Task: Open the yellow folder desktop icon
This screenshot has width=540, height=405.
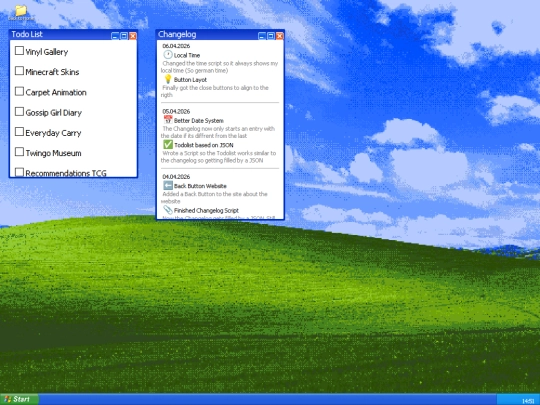Action: [x=21, y=11]
